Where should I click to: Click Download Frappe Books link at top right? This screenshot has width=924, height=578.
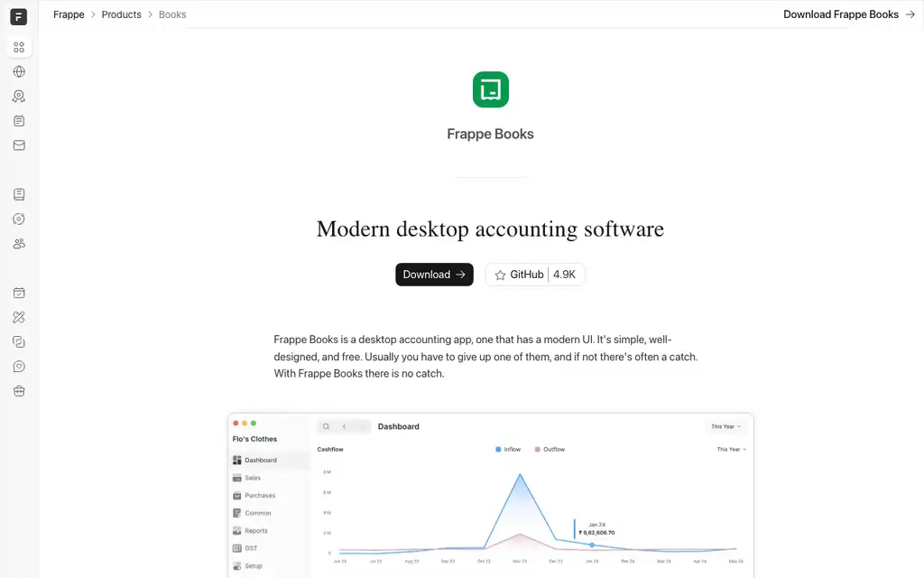coord(848,14)
